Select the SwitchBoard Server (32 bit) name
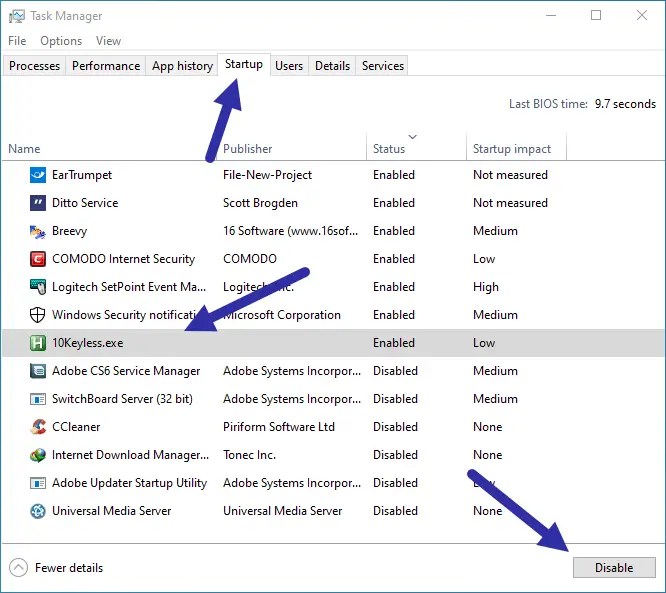Image resolution: width=666 pixels, height=593 pixels. [122, 399]
